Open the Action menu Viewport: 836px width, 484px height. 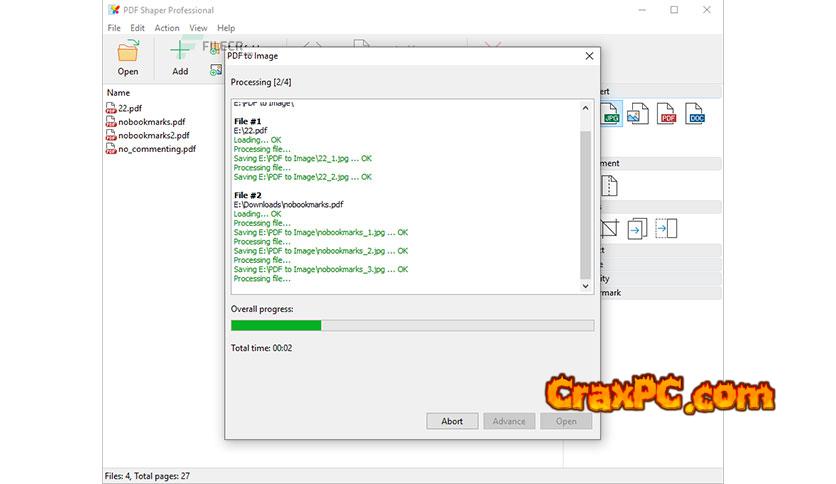tap(167, 28)
